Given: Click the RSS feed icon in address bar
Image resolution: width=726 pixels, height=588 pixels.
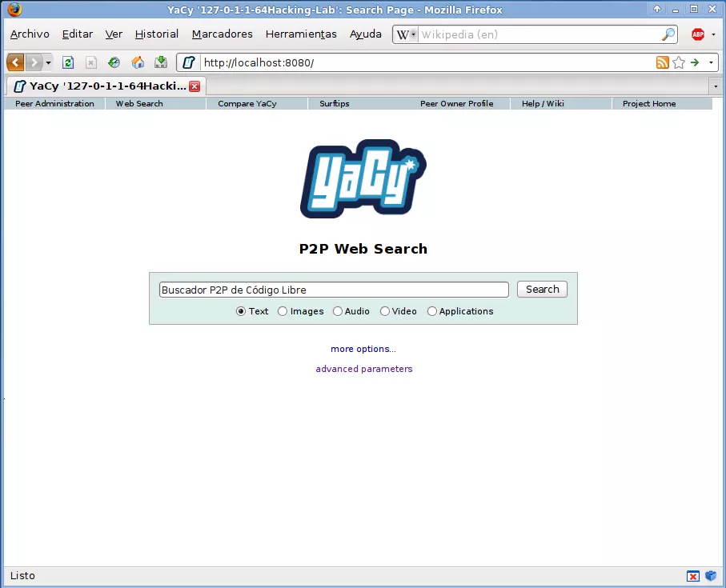Looking at the screenshot, I should click(x=662, y=62).
